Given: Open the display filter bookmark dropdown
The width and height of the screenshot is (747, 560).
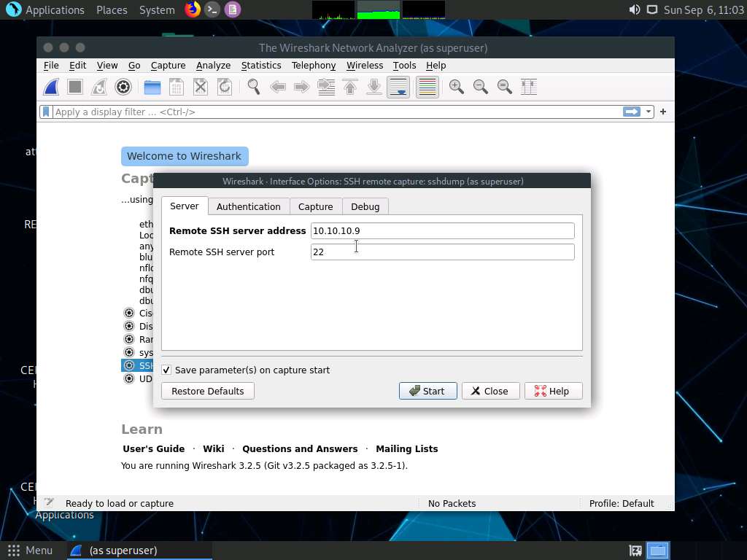Looking at the screenshot, I should click(x=44, y=112).
